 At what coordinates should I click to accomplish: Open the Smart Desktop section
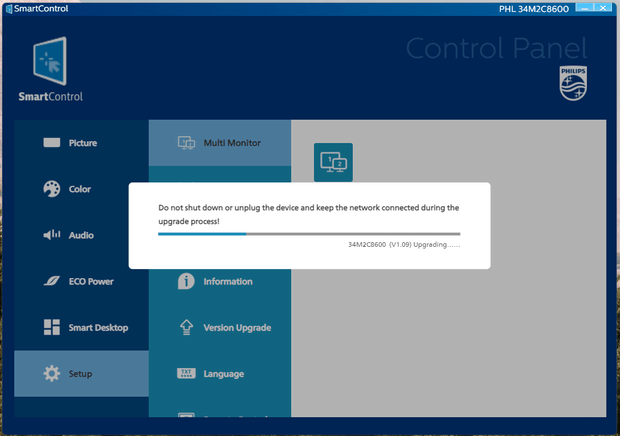coord(81,328)
